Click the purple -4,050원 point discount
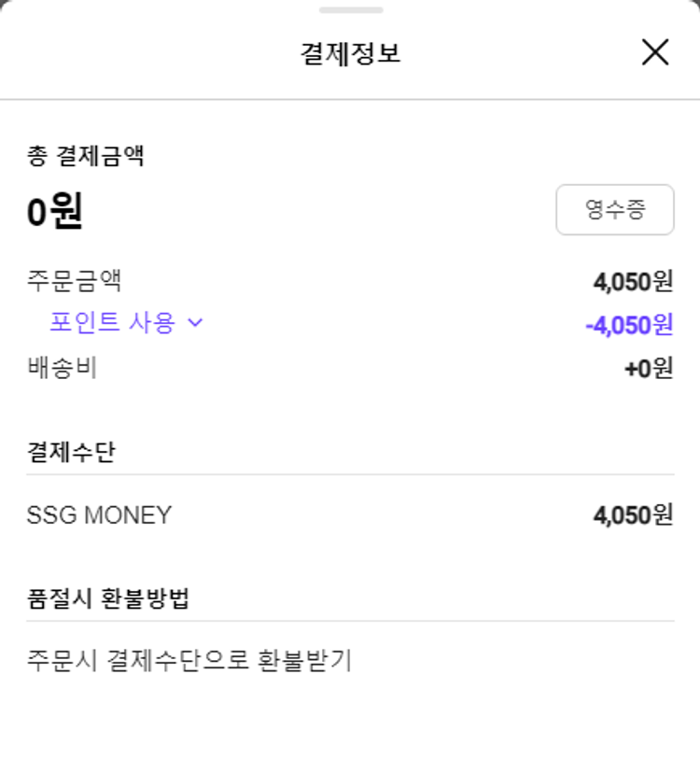 coord(628,325)
